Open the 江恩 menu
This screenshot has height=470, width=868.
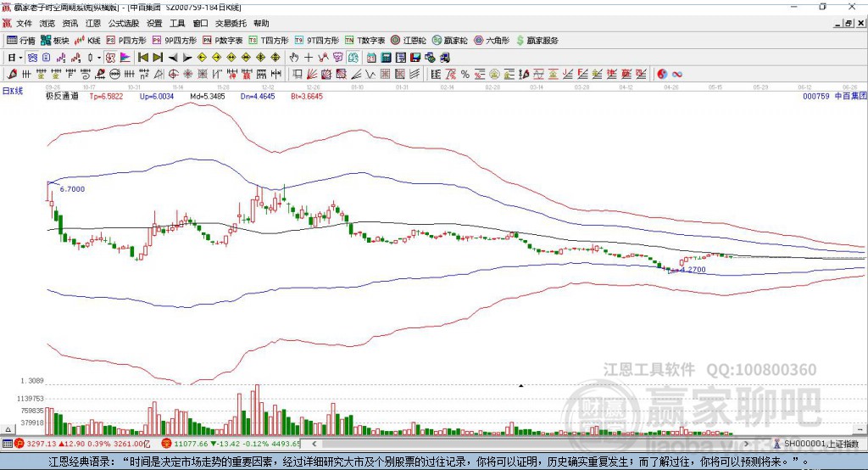[x=93, y=23]
